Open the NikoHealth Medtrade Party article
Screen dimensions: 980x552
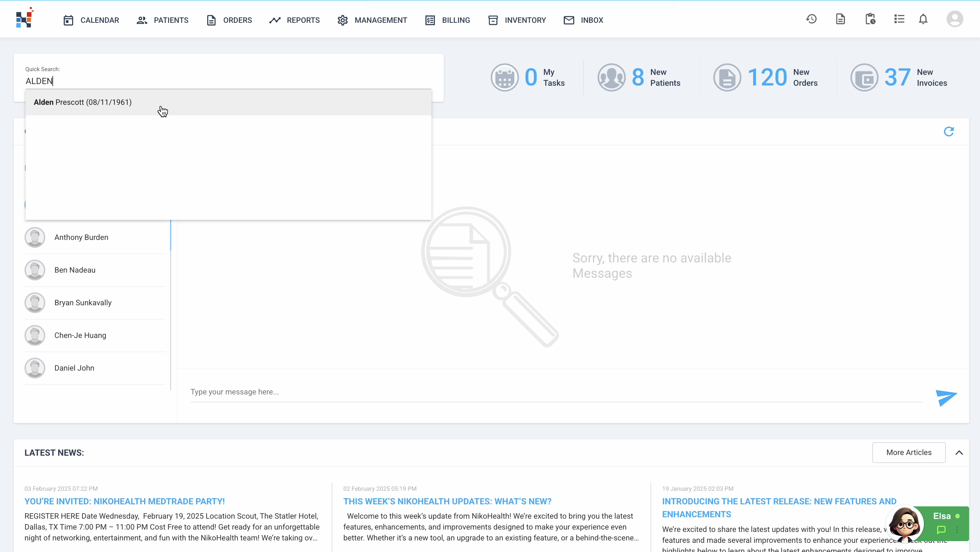point(125,501)
